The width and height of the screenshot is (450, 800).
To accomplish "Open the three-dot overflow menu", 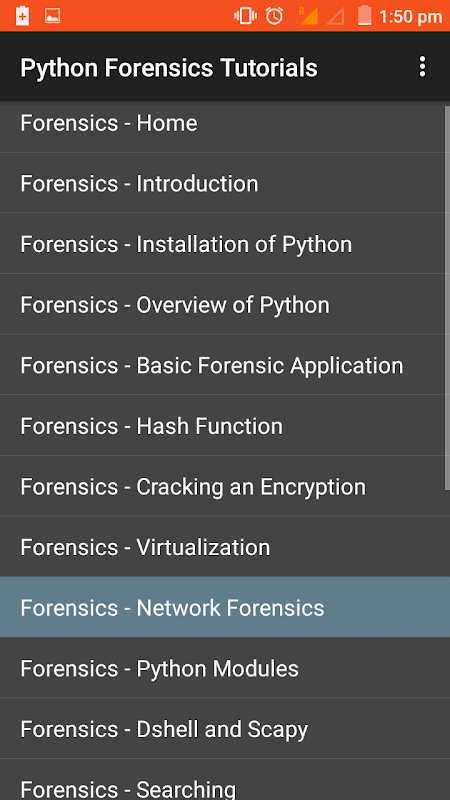I will coord(422,67).
